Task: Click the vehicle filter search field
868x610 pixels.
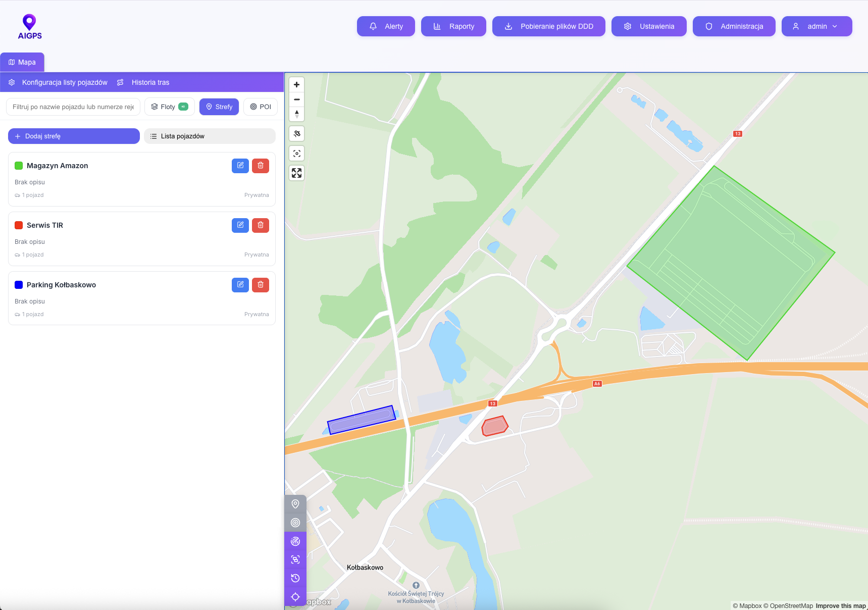Action: [x=73, y=107]
